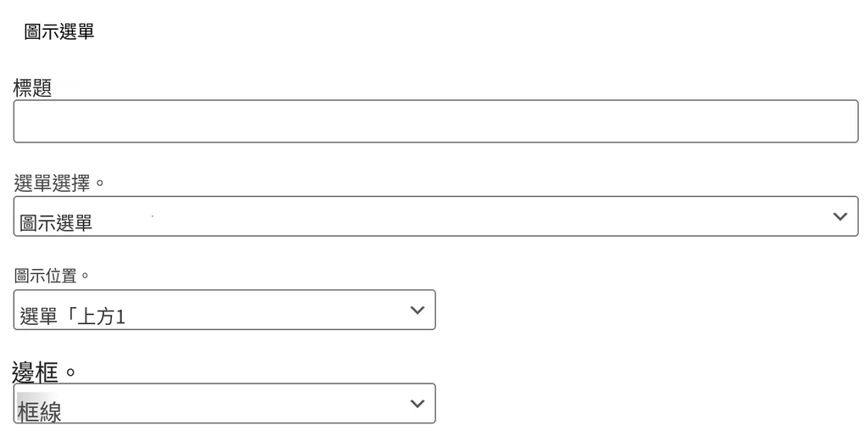Image resolution: width=868 pixels, height=431 pixels.
Task: Click the 圖示位置。 label text
Action: (x=52, y=276)
